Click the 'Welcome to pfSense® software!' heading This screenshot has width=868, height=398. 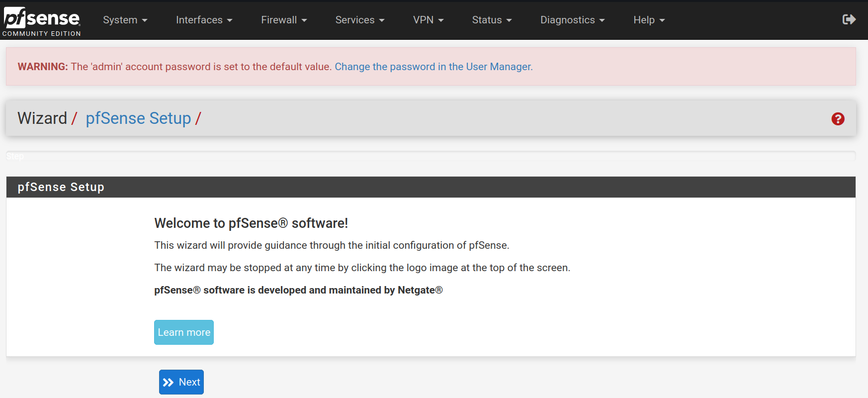tap(251, 223)
